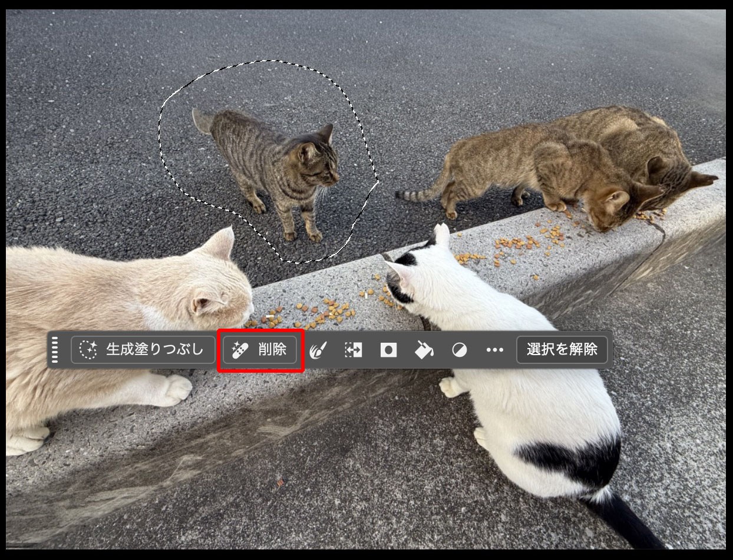
Task: Open more options via the ellipsis icon
Action: tap(495, 349)
